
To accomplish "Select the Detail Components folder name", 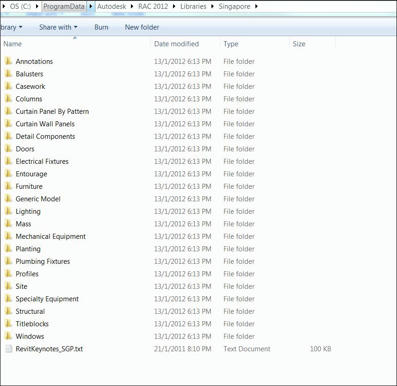I will [45, 136].
